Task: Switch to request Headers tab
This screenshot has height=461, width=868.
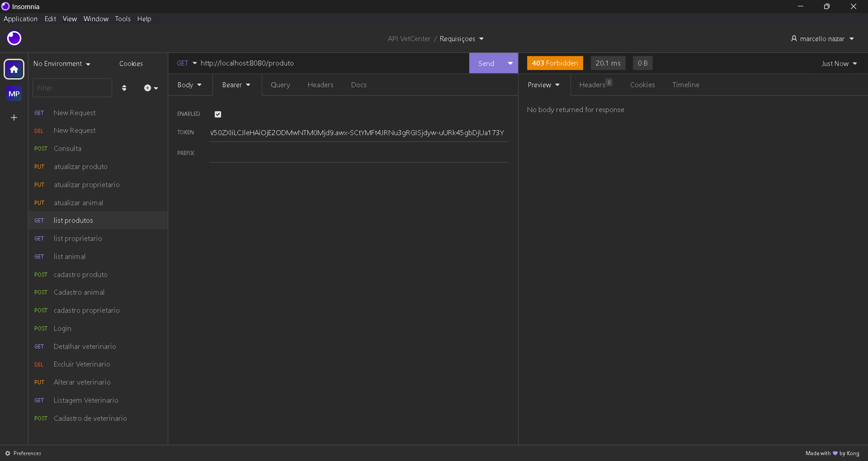Action: [x=321, y=85]
